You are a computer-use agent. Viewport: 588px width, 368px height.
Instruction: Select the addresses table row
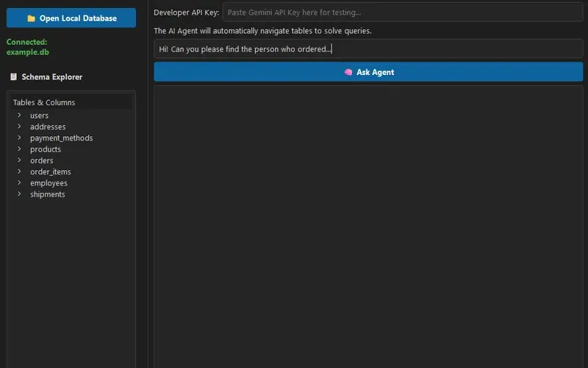(x=71, y=127)
